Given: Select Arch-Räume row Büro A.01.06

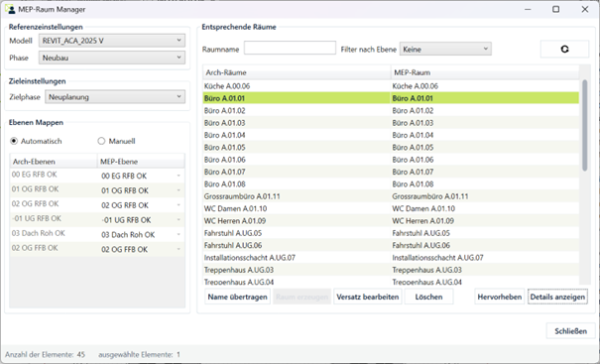Looking at the screenshot, I should pyautogui.click(x=297, y=160).
